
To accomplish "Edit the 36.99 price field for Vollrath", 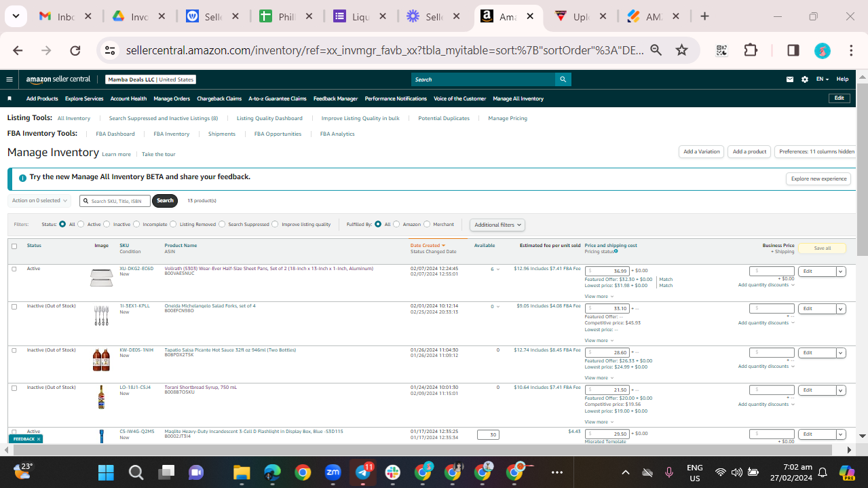I will [x=607, y=271].
